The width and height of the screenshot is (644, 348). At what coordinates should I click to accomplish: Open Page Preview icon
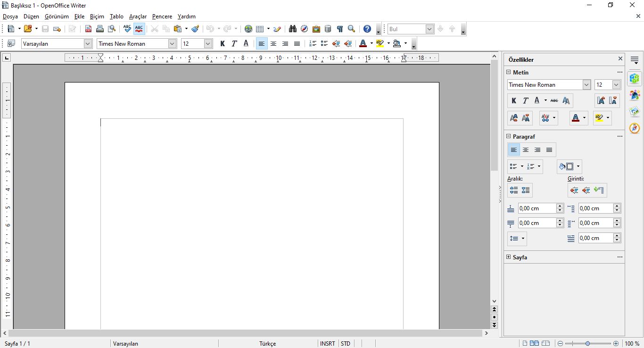112,29
